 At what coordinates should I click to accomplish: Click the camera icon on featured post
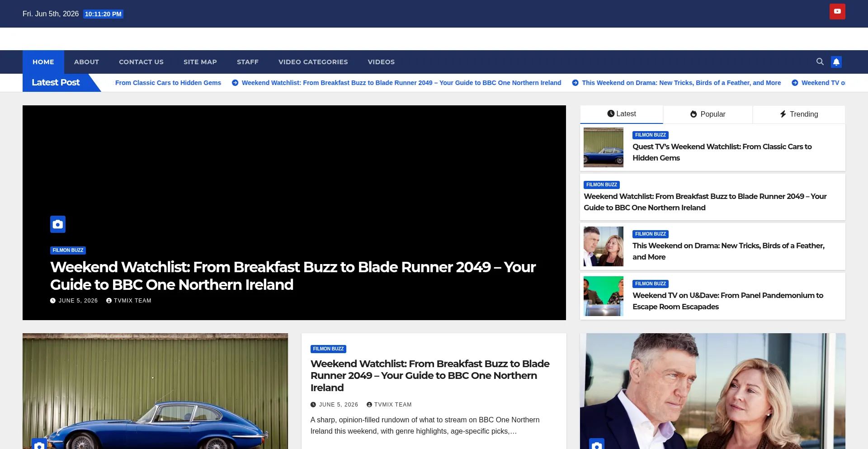(58, 224)
